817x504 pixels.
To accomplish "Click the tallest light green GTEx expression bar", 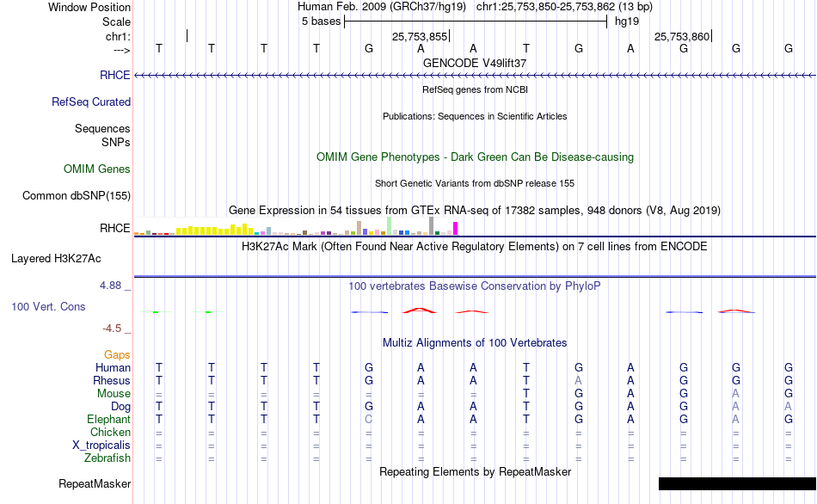I will (x=390, y=226).
